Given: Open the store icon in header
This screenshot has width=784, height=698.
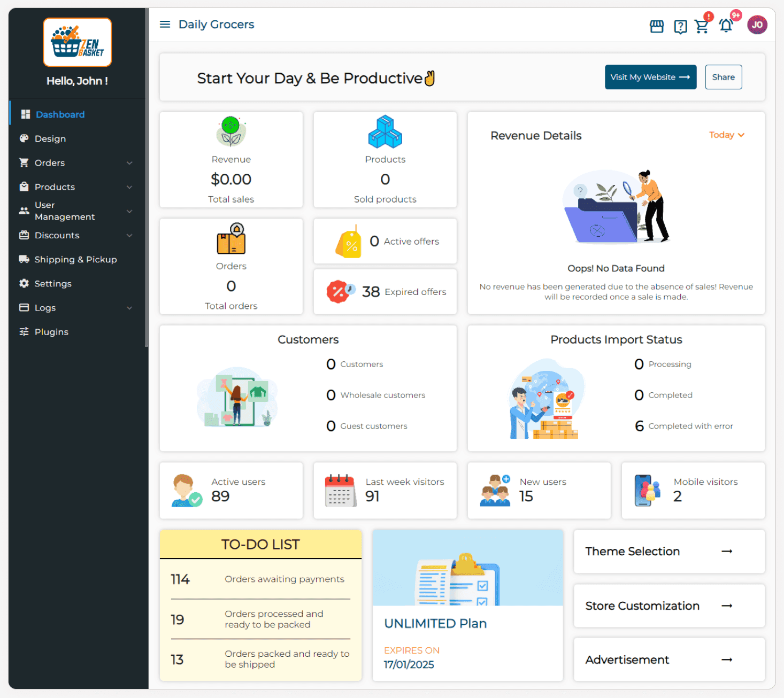Looking at the screenshot, I should pyautogui.click(x=656, y=26).
